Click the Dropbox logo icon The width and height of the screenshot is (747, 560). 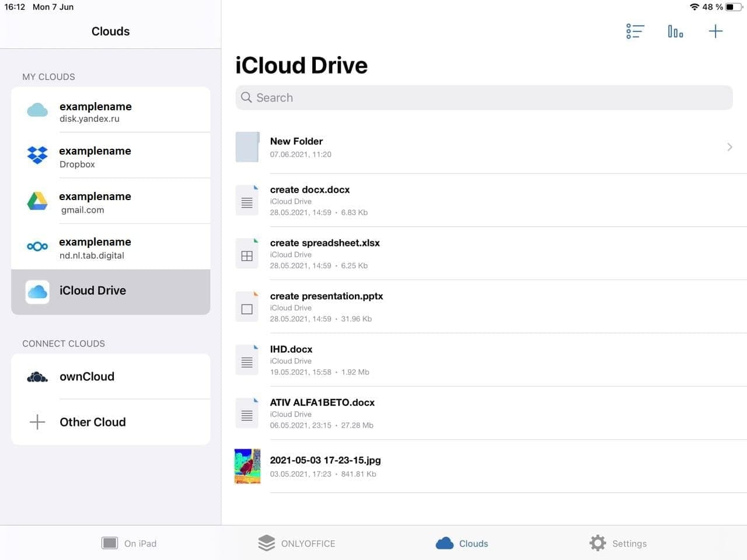click(37, 155)
